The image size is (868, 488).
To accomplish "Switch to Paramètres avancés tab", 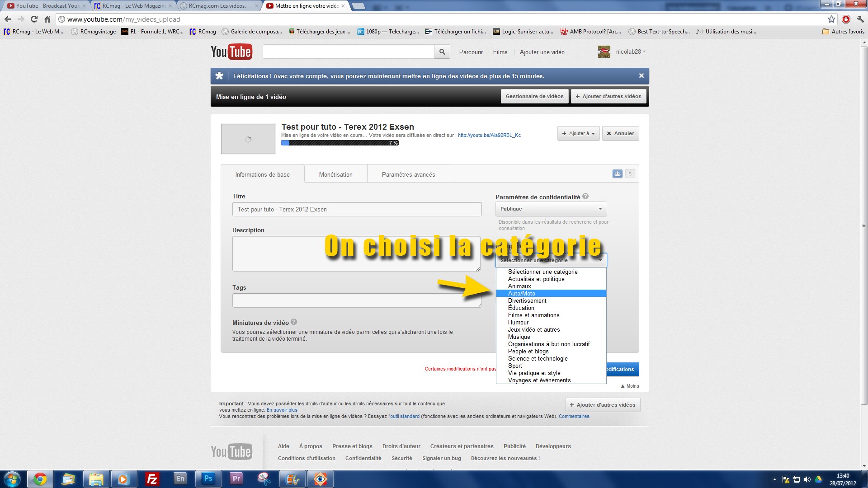I will coord(408,174).
